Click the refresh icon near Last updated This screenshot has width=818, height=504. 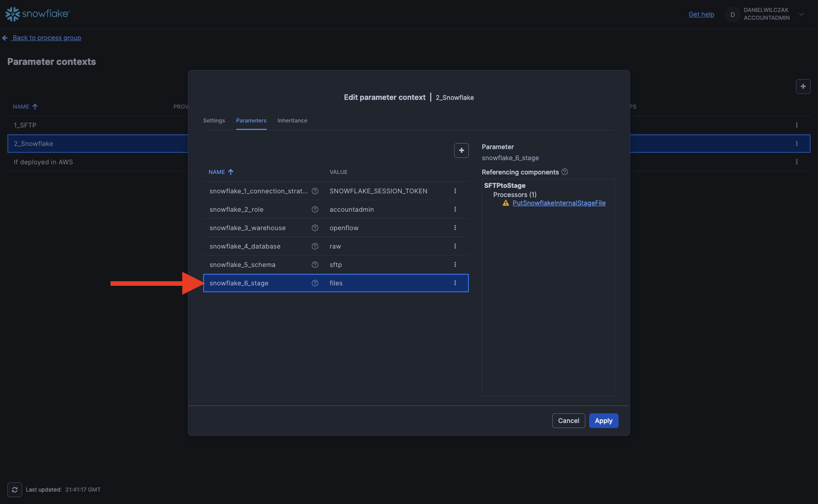coord(15,490)
